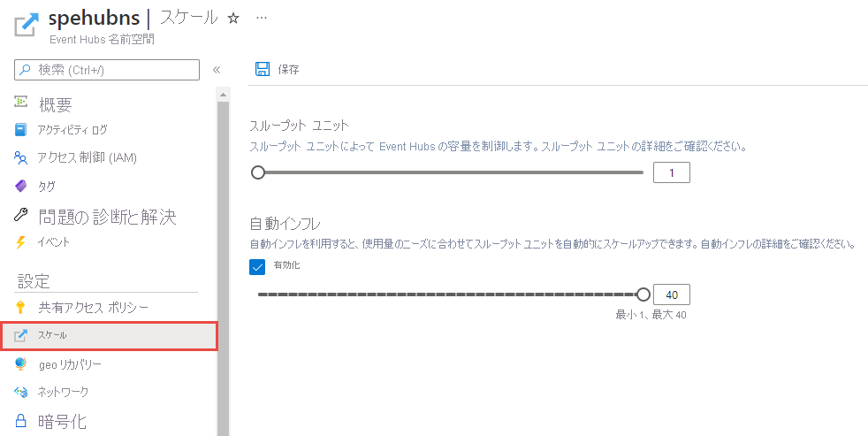
Task: Click the 自動インフレ section heading
Action: pyautogui.click(x=286, y=224)
